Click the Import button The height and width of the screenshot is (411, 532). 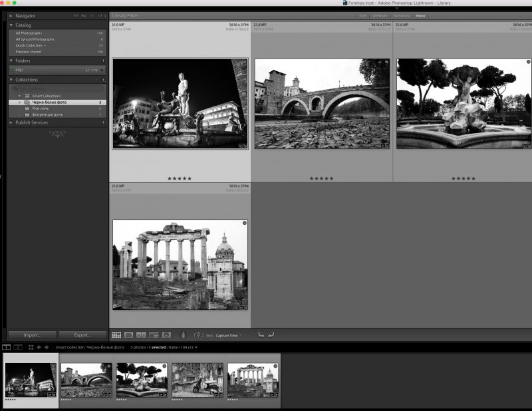[32, 335]
